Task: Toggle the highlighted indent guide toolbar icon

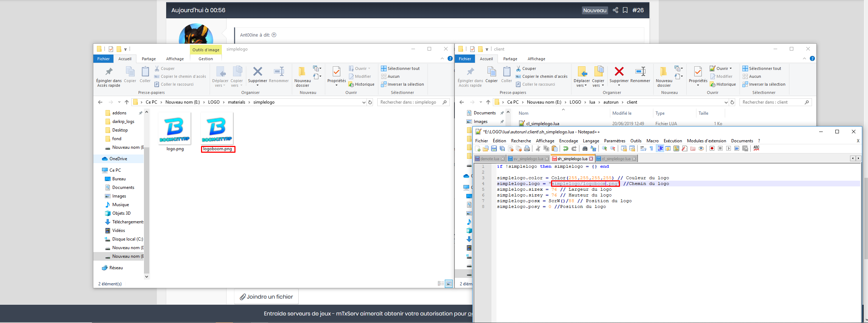Action: tap(660, 148)
